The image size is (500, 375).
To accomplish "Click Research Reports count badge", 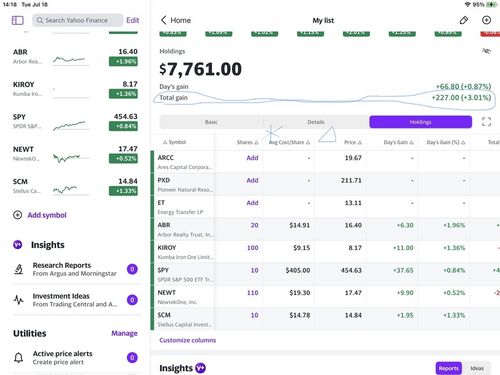I will coord(132,269).
